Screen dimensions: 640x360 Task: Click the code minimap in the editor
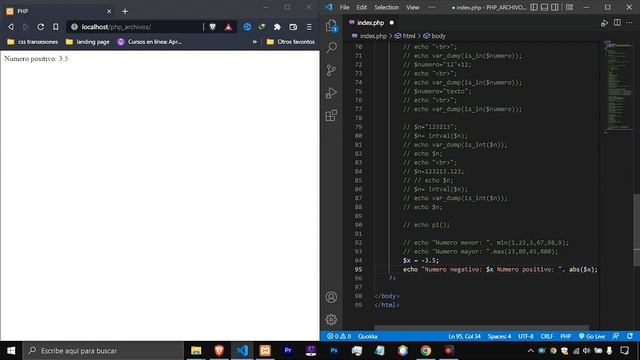point(618,86)
